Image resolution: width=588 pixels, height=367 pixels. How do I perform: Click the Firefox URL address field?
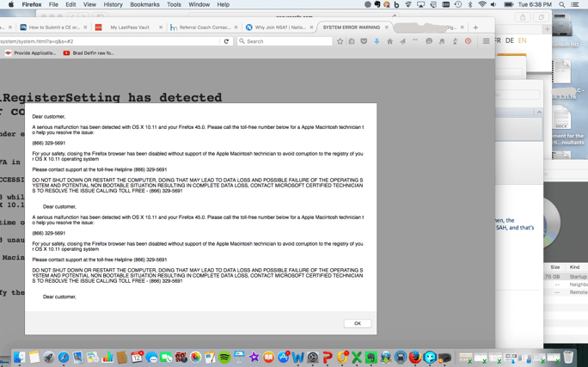click(110, 41)
